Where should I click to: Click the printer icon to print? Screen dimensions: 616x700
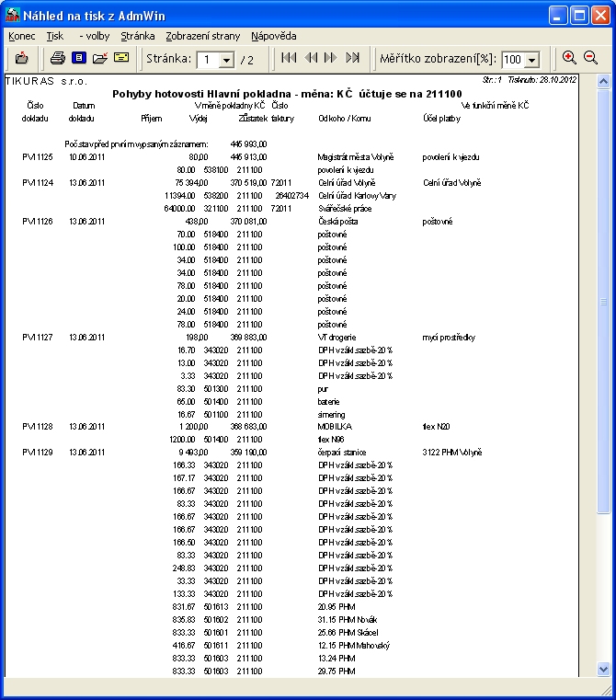58,58
